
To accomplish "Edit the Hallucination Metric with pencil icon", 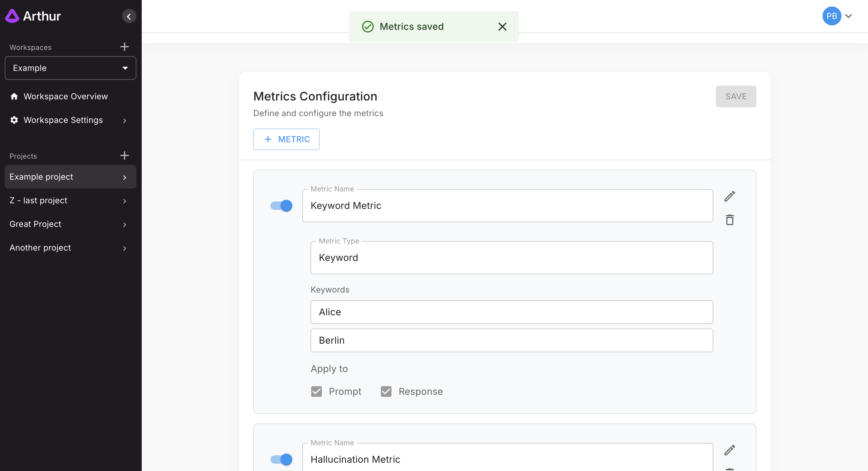I will (x=730, y=450).
